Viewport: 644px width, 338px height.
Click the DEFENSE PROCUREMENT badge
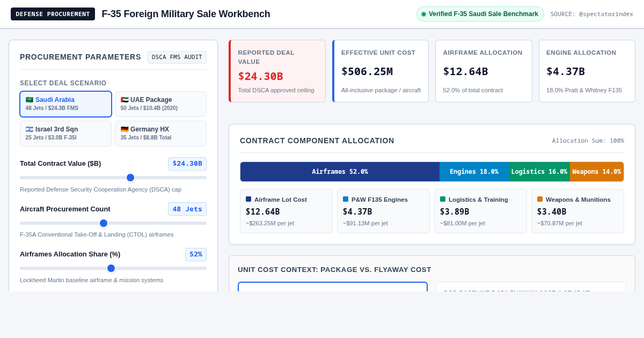point(53,14)
